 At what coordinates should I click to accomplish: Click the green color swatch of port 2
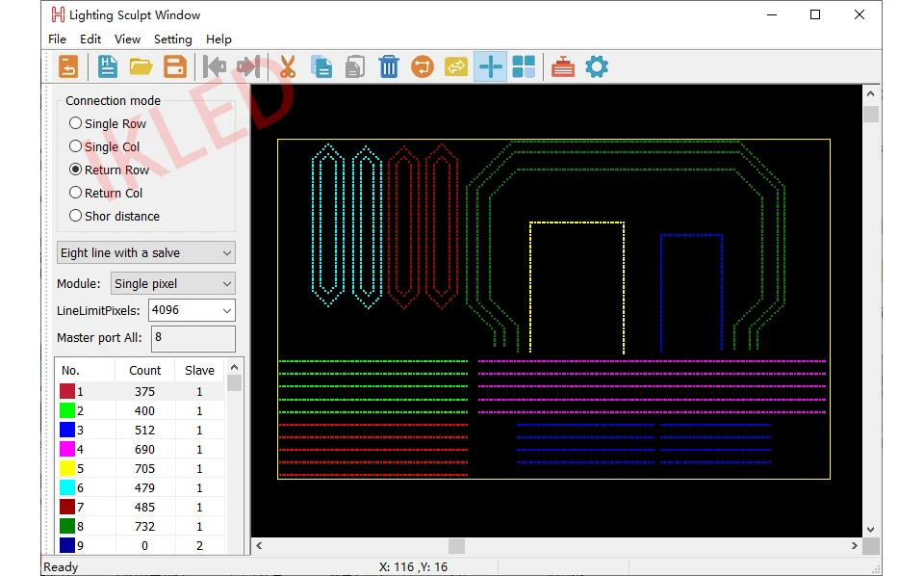[67, 410]
